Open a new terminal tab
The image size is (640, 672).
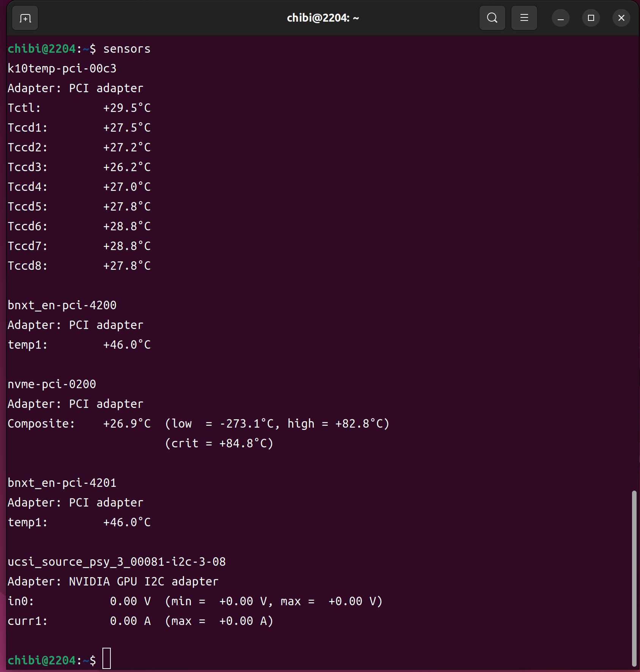tap(25, 18)
